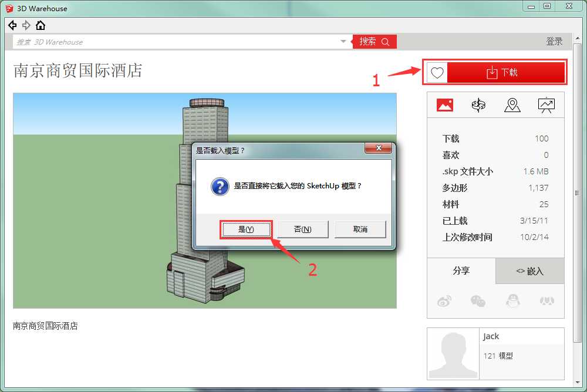Viewport: 587px width, 392px height.
Task: Close the 3D Warehouse window
Action: tap(569, 6)
